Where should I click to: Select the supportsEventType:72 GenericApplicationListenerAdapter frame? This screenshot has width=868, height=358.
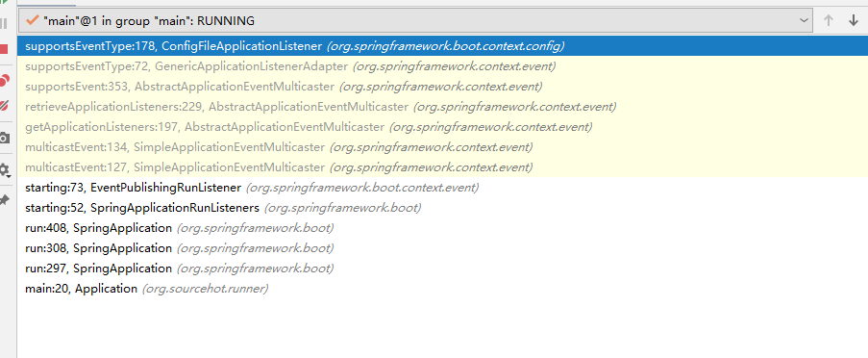click(442, 66)
